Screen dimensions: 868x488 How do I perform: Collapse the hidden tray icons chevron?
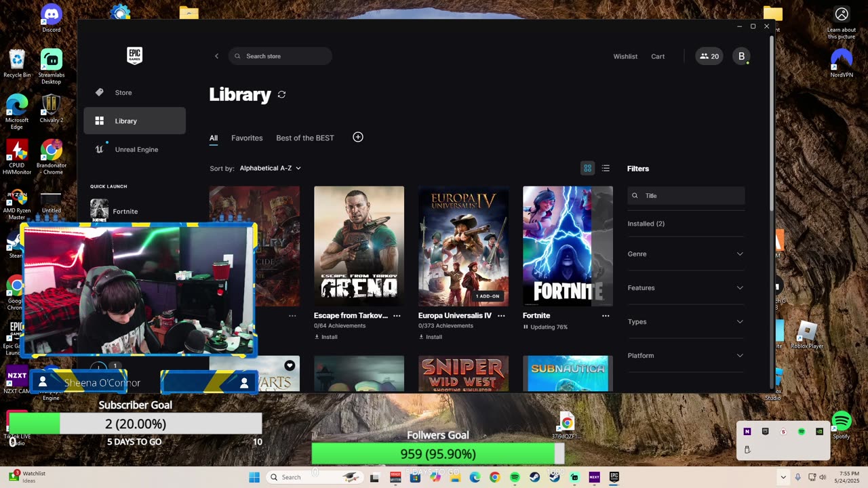(783, 477)
